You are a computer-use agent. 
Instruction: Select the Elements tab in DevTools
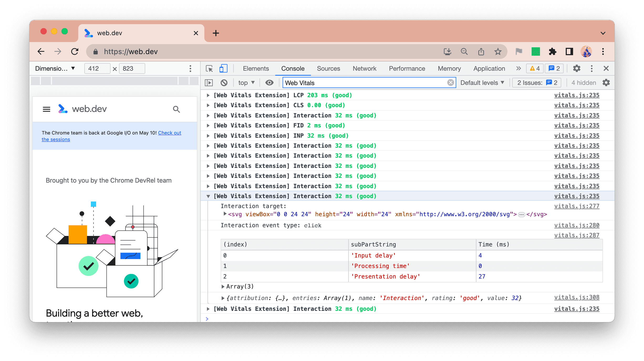[256, 68]
